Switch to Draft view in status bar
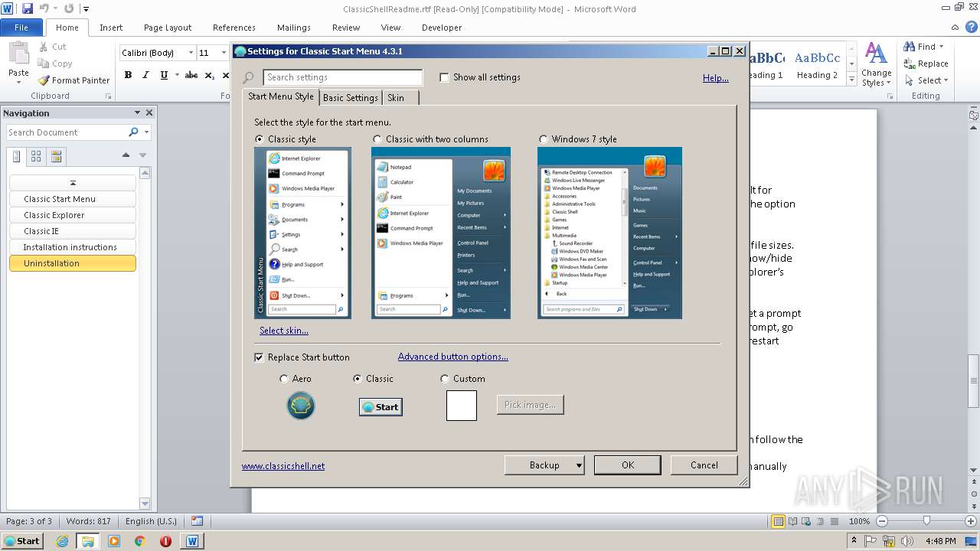Screen dimensions: 980x551 836,521
